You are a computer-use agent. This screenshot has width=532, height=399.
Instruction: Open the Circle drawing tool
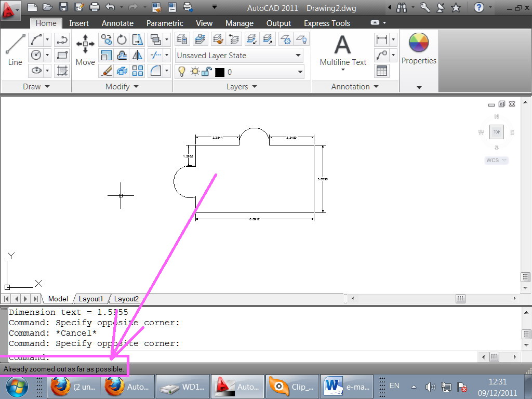click(37, 54)
